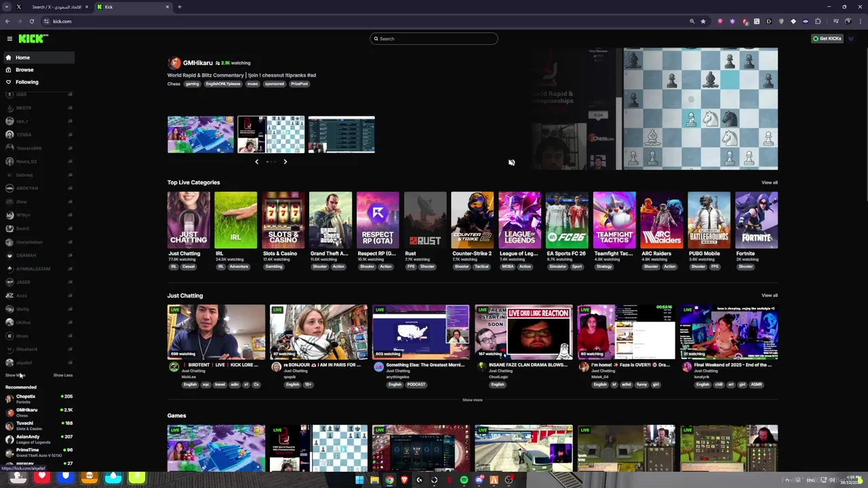
Task: Open the BIRDTENT LIVE stream card
Action: [216, 332]
